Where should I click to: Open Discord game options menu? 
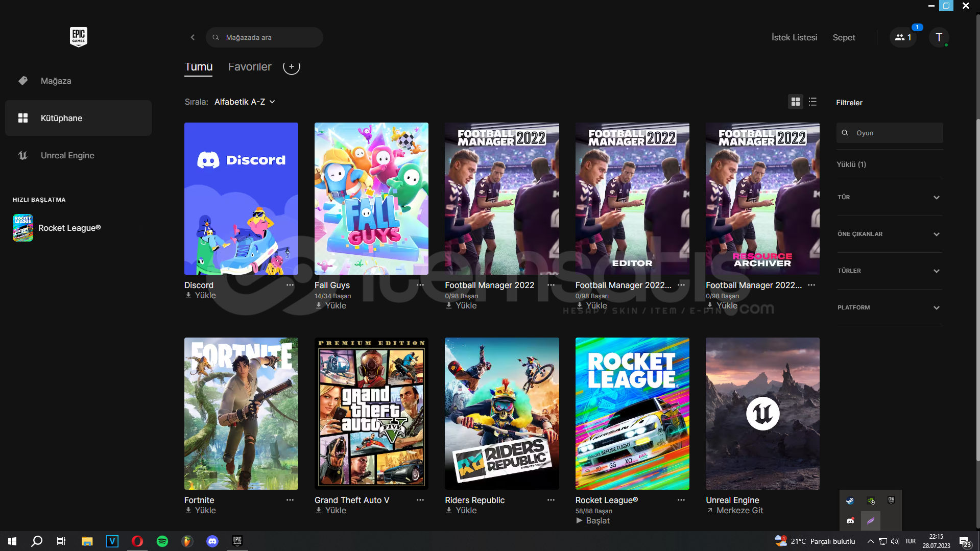point(290,285)
